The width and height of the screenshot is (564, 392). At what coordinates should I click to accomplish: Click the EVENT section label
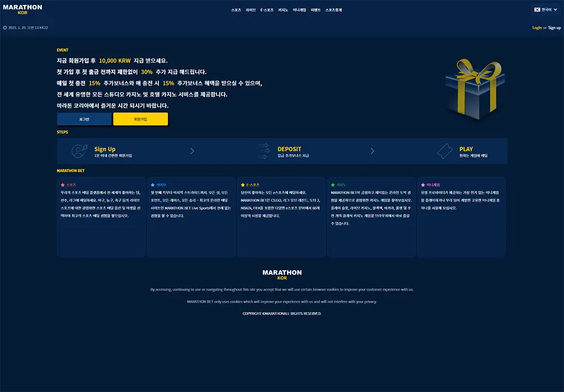tap(63, 50)
